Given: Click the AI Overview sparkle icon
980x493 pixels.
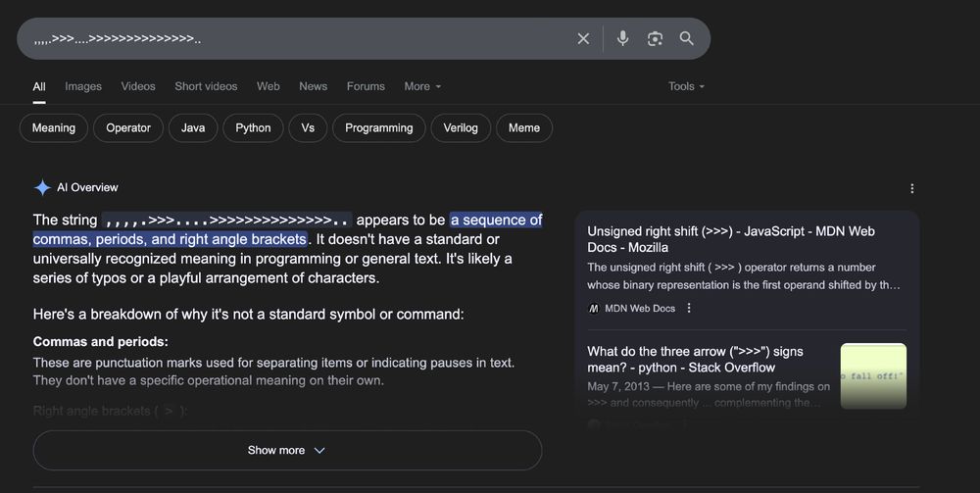Looking at the screenshot, I should click(42, 187).
